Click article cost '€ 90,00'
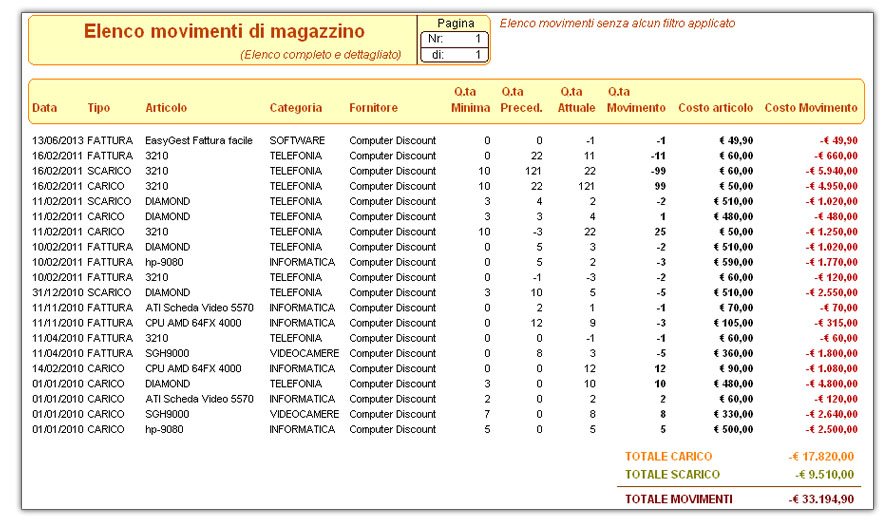Screen dimensions: 895x522 click(x=736, y=369)
